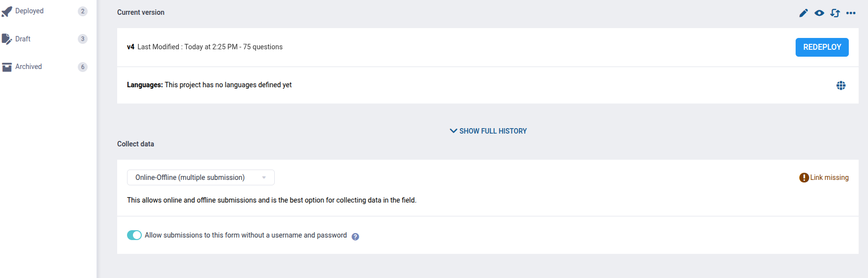Click the Draft document icon
Screen dimensions: 868x278
tap(7, 39)
